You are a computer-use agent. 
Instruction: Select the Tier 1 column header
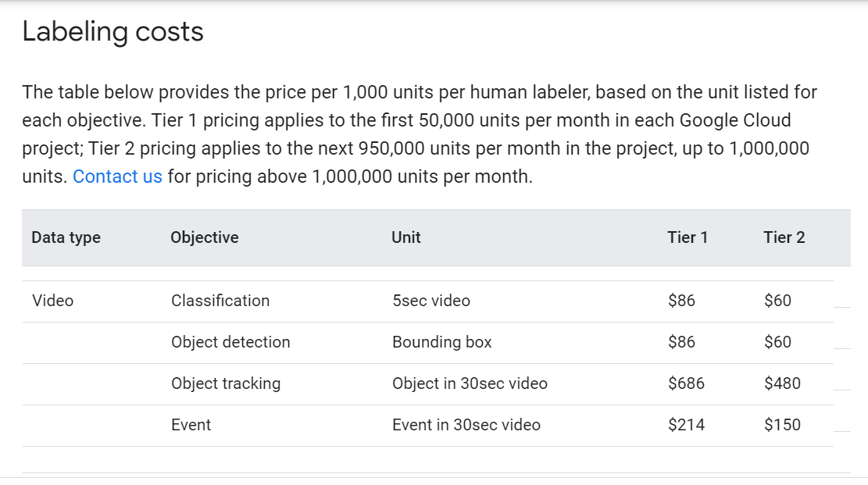click(688, 237)
